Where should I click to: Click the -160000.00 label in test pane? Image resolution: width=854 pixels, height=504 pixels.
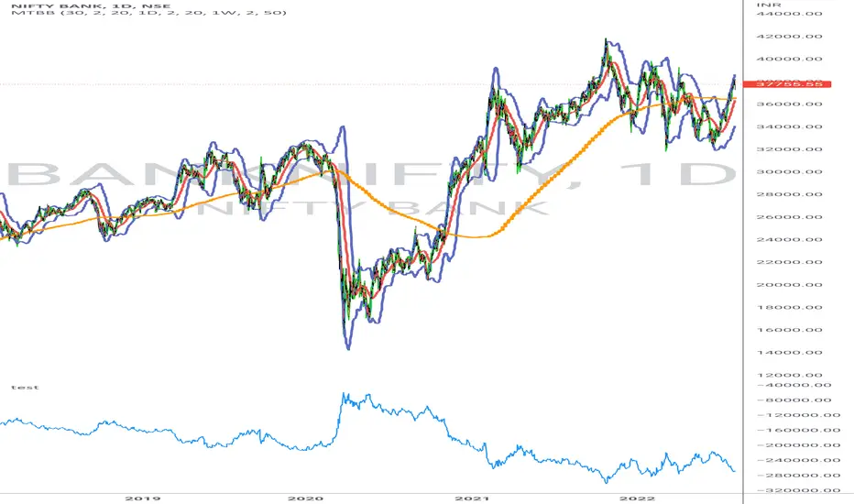point(798,430)
